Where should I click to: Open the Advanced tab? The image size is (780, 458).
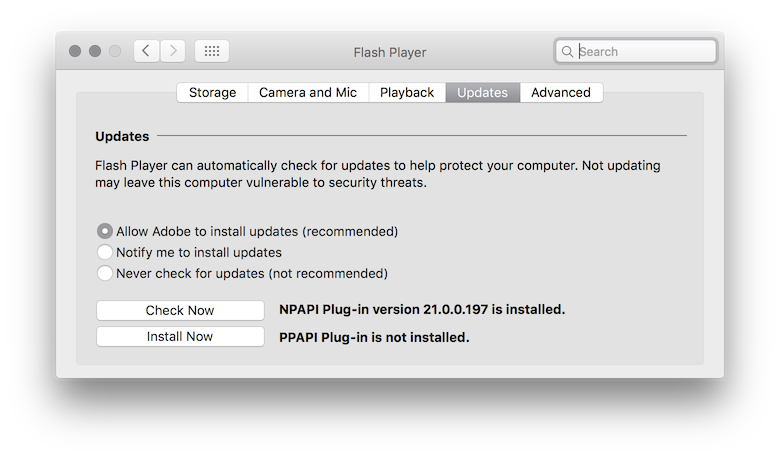point(561,93)
